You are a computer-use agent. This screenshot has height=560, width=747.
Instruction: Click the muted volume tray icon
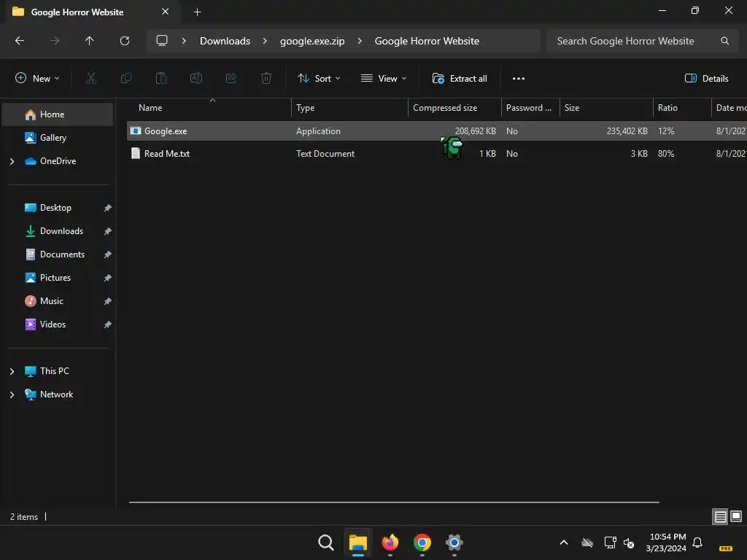(x=629, y=542)
